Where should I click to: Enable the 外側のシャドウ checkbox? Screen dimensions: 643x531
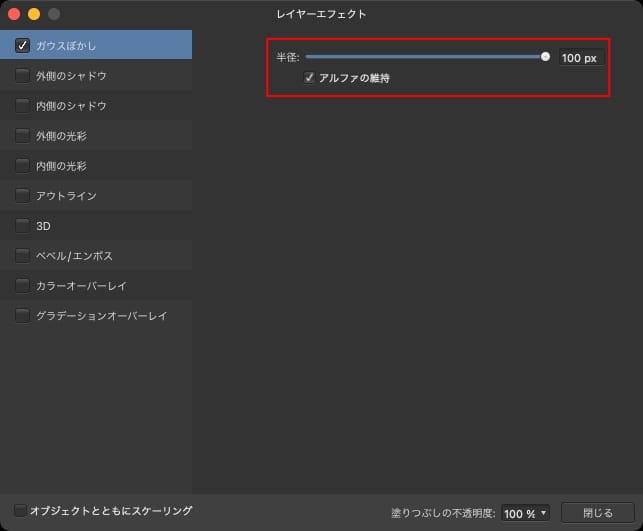click(22, 75)
